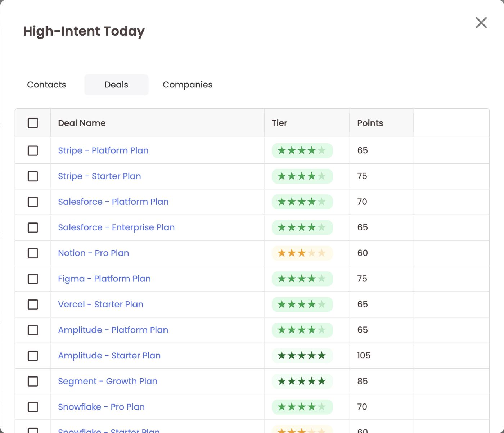Check the Snowflake - Pro Plan checkbox
The height and width of the screenshot is (433, 504).
33,407
